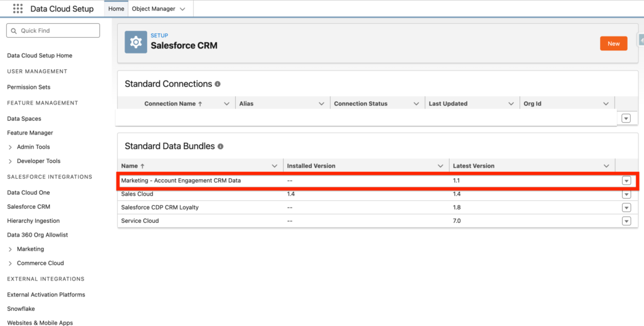
Task: Open row actions for Salesforce CDP CRM Loyalty
Action: [x=626, y=208]
